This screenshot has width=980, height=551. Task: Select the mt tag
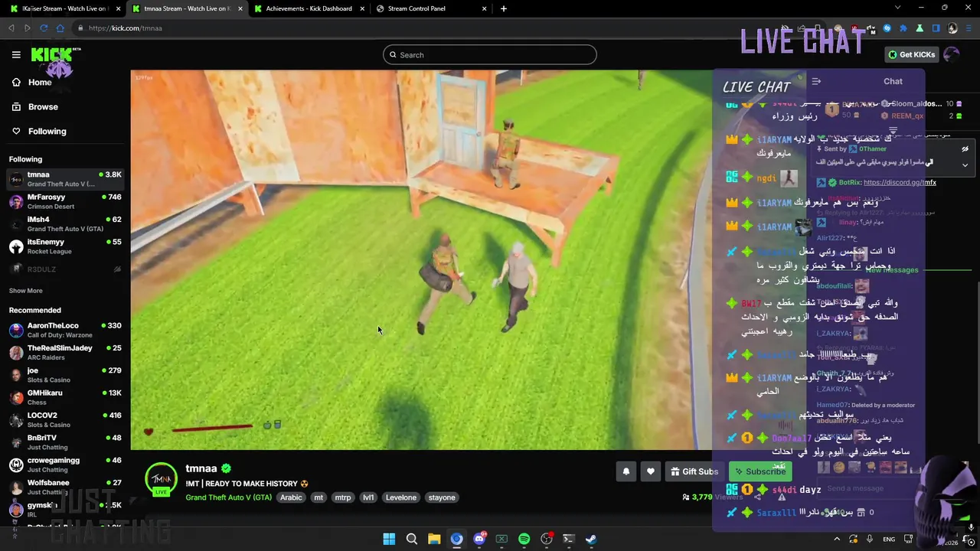pos(318,497)
